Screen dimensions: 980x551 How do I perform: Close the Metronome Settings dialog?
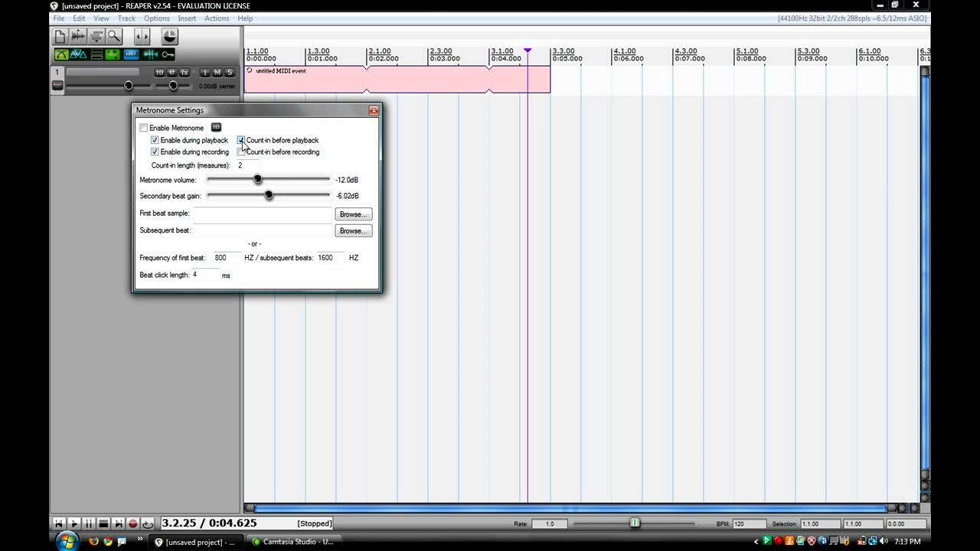(x=374, y=110)
